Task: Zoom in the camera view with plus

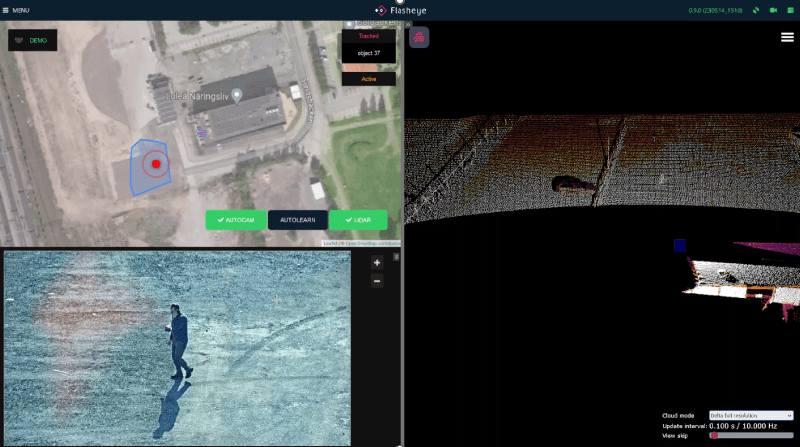Action: (x=377, y=262)
